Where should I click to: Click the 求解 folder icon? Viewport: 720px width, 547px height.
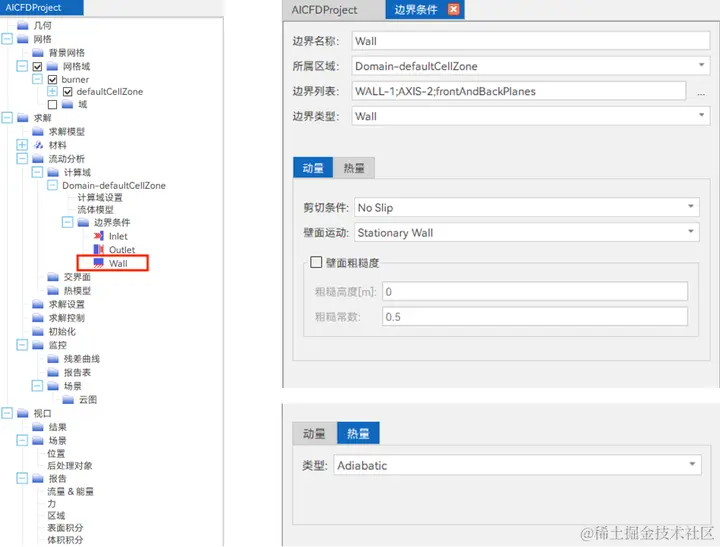(22, 118)
